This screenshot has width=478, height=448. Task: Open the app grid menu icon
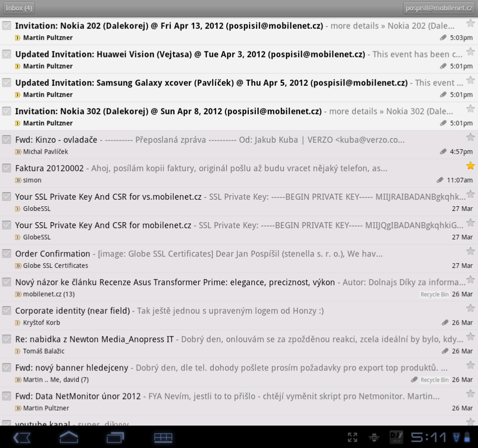tap(163, 437)
